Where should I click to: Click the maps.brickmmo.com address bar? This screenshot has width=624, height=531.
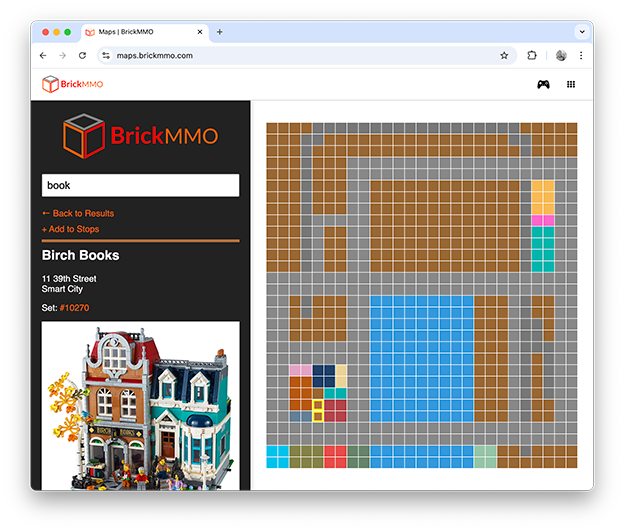pyautogui.click(x=306, y=56)
